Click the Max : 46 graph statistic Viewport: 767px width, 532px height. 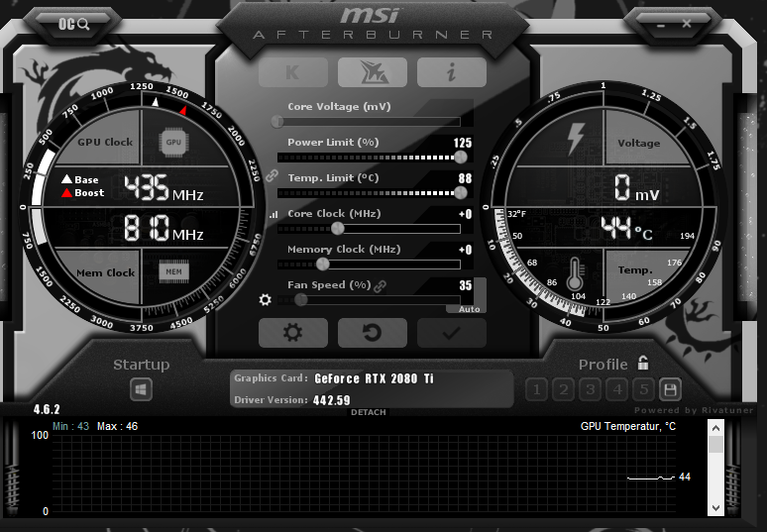click(x=117, y=426)
